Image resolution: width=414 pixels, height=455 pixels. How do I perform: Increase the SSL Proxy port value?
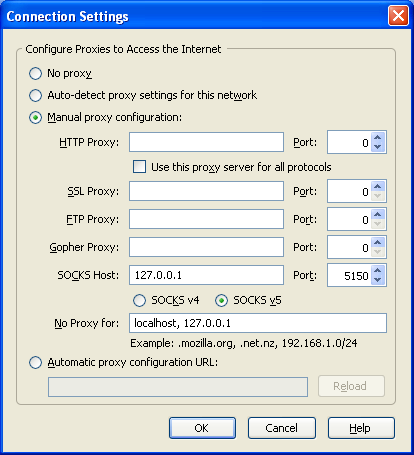click(377, 186)
